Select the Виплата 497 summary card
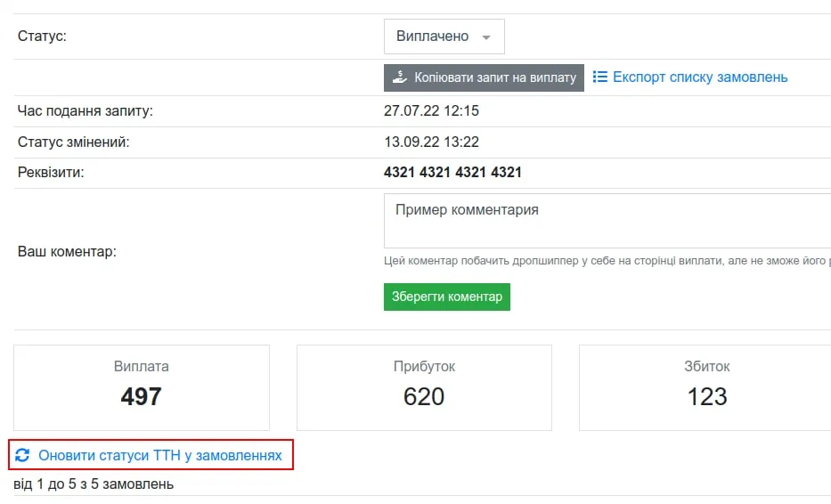The height and width of the screenshot is (504, 831). (142, 387)
